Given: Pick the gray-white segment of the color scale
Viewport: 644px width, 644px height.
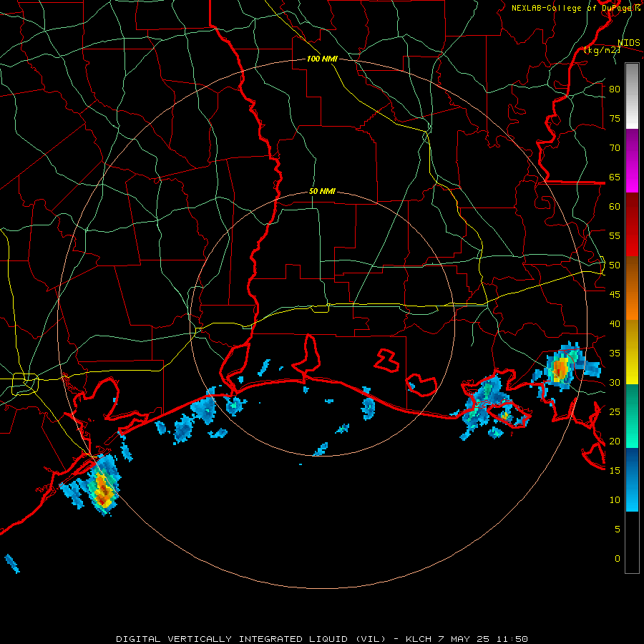Looking at the screenshot, I should pyautogui.click(x=632, y=96).
